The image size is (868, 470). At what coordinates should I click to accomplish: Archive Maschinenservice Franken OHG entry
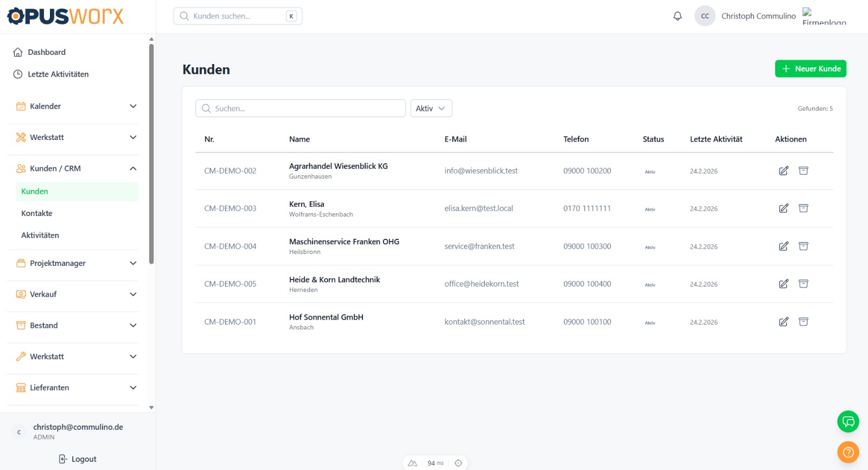coord(803,246)
